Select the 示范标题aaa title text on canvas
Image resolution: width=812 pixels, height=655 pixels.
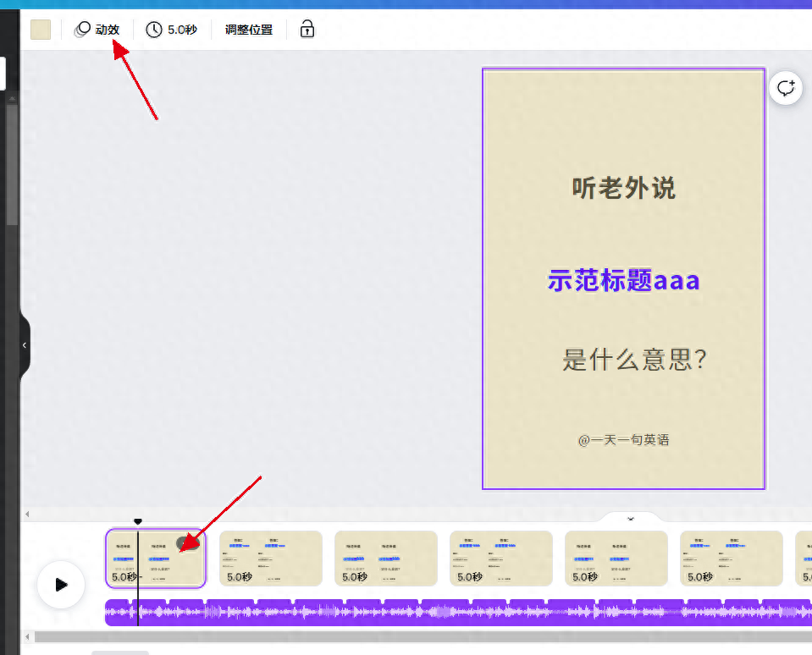(623, 280)
